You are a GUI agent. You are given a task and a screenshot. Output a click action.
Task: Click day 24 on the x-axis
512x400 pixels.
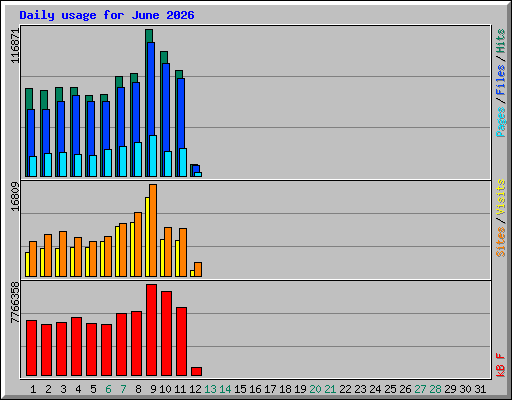(x=375, y=389)
